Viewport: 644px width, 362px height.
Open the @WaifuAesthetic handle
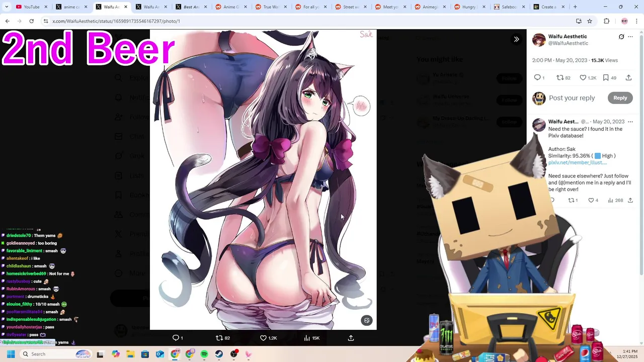(x=568, y=43)
